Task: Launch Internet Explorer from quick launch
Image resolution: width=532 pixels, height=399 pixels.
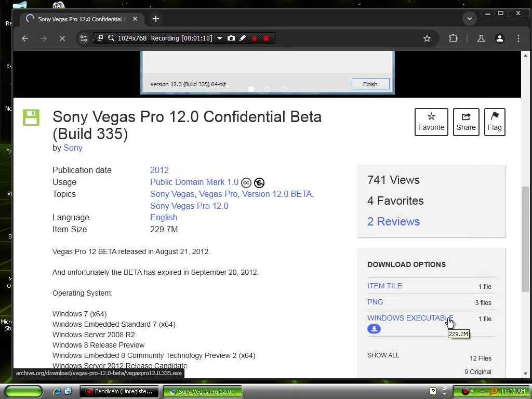Action: point(57,392)
